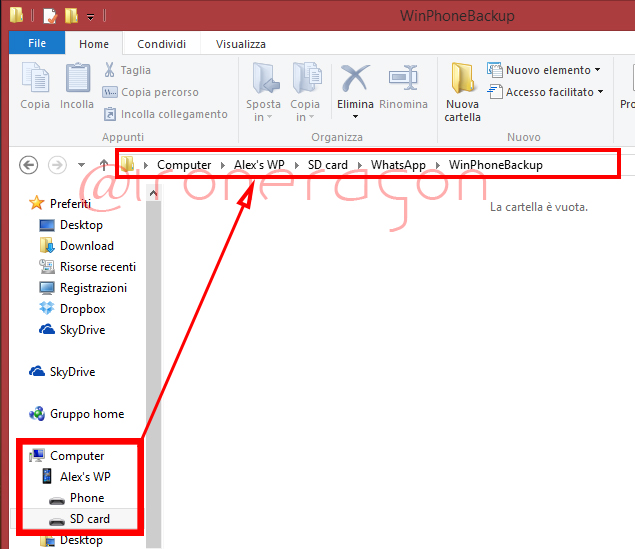
Task: Click the Incolla paste icon
Action: (x=77, y=77)
